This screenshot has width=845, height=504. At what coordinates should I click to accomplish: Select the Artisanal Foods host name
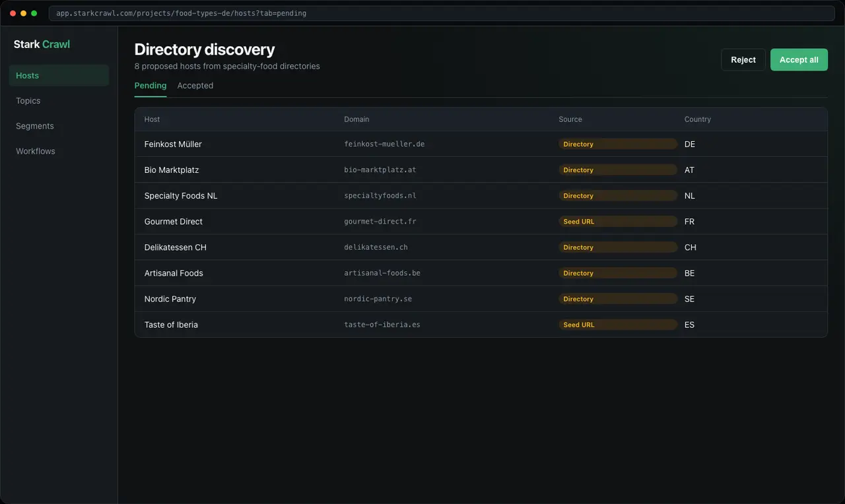(174, 272)
